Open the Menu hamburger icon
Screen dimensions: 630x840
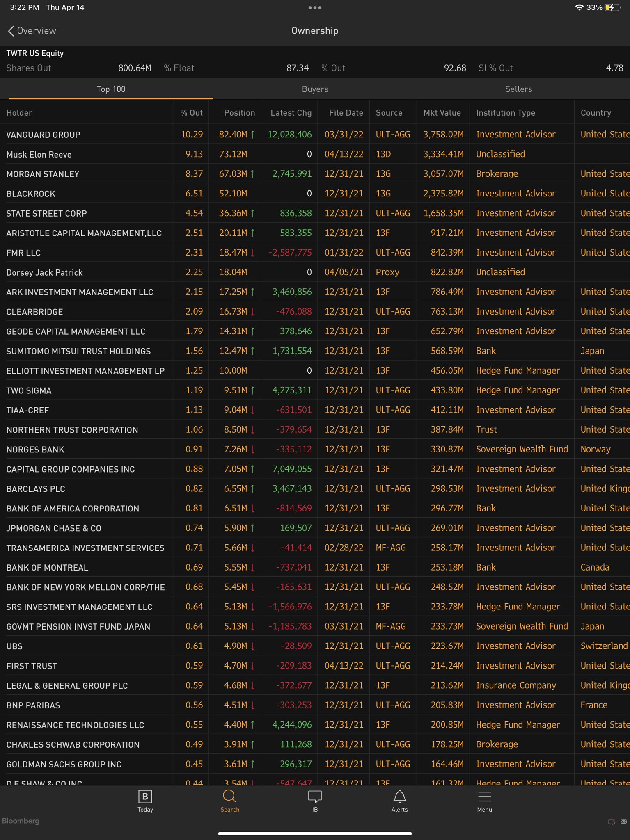(484, 801)
